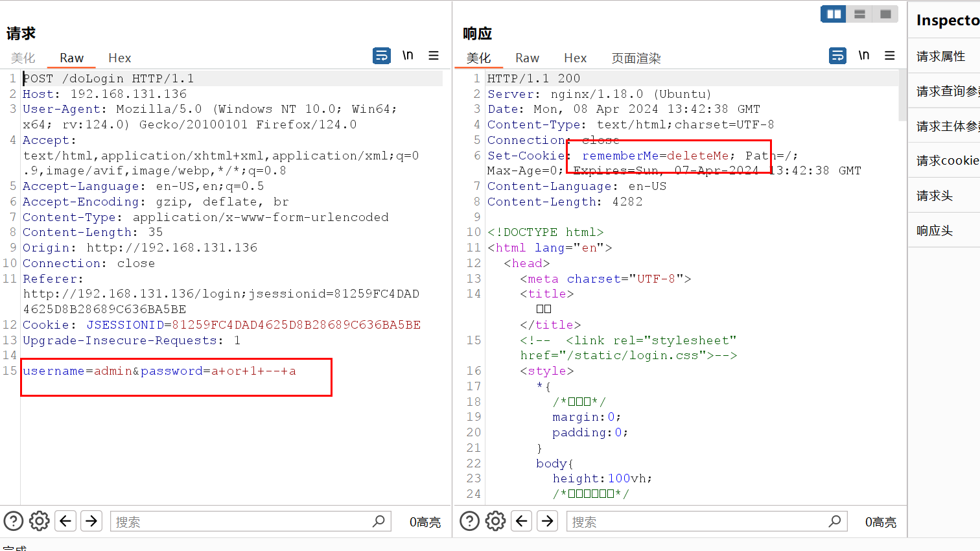
Task: Focus the response search input field
Action: point(706,521)
